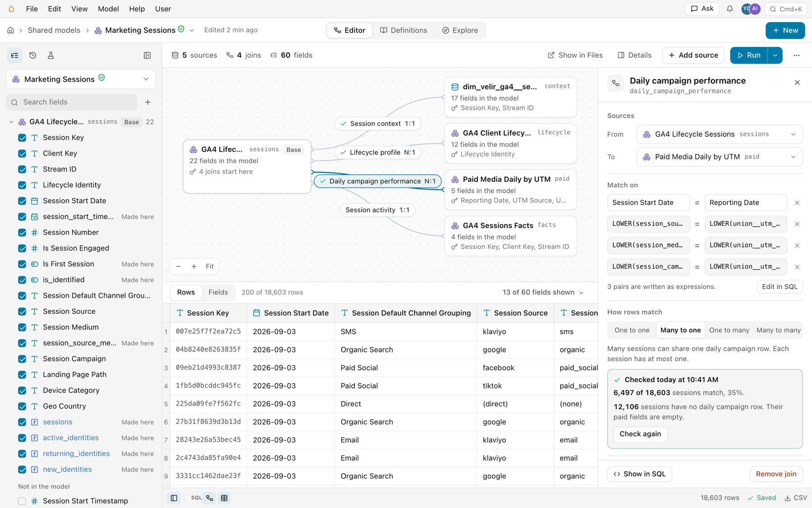Open the Marketing Sessions model selector
Viewport: 812px width, 508px height.
tap(81, 79)
